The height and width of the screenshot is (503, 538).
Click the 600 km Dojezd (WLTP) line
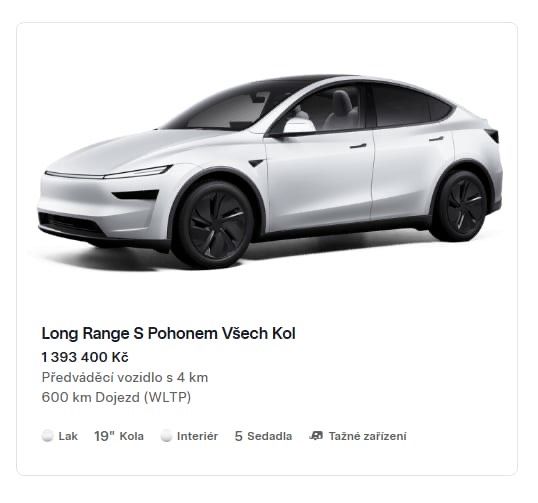[116, 397]
